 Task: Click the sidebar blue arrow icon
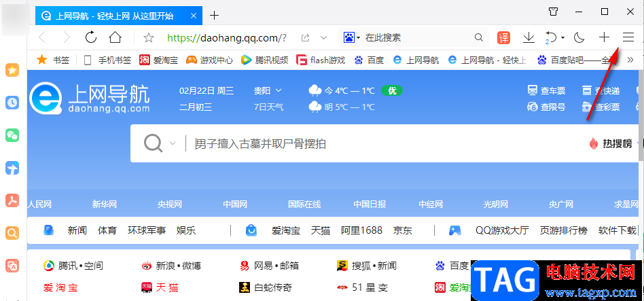click(x=12, y=168)
